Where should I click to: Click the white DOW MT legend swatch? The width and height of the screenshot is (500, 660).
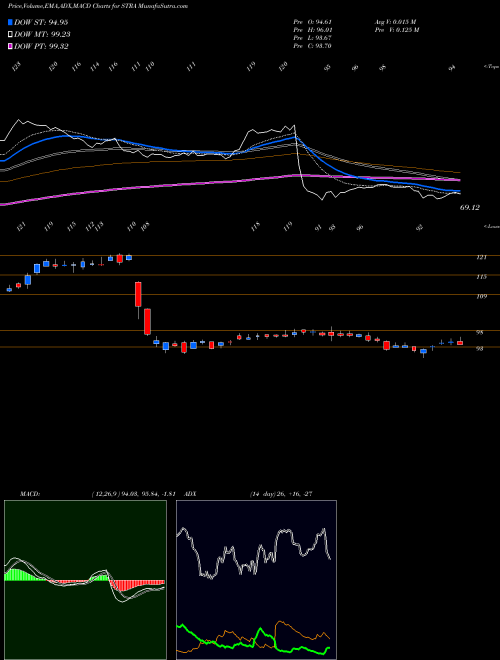(10, 35)
